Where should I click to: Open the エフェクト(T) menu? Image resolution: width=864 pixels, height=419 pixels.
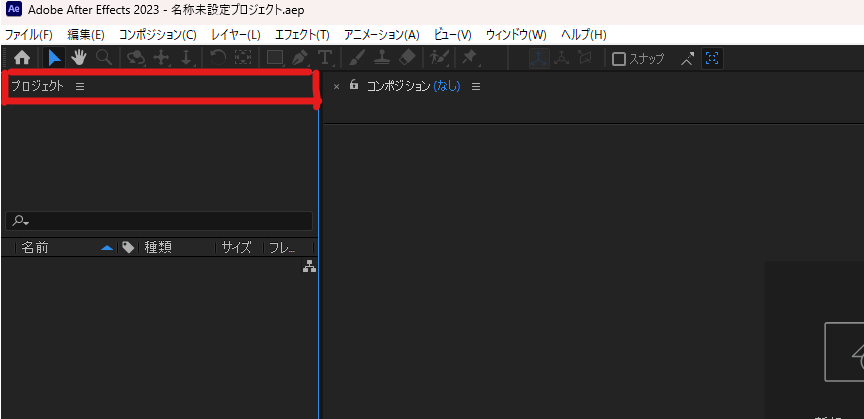click(x=302, y=35)
